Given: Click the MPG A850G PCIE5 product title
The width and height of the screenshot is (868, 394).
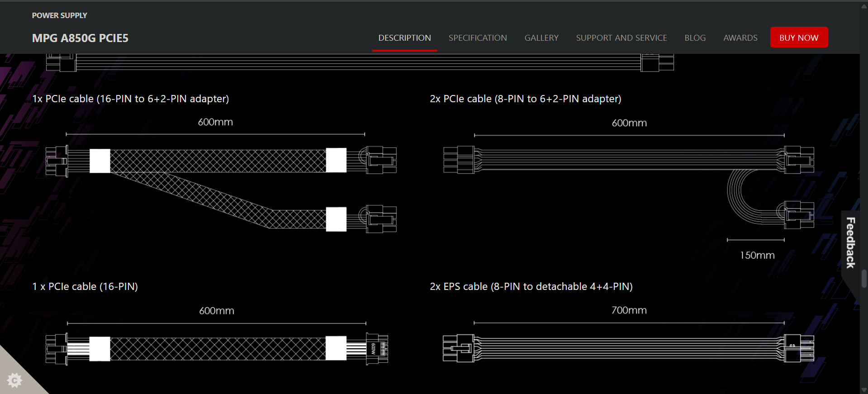Looking at the screenshot, I should click(x=80, y=38).
